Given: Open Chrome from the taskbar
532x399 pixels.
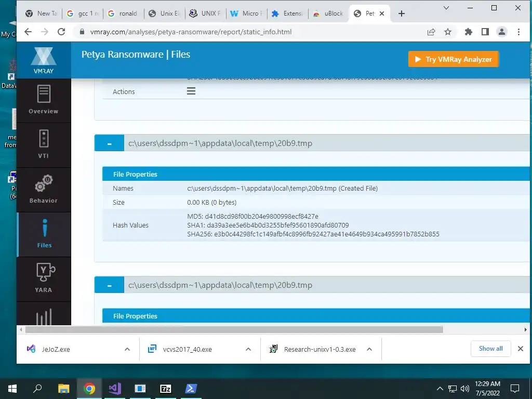Looking at the screenshot, I should (x=89, y=389).
